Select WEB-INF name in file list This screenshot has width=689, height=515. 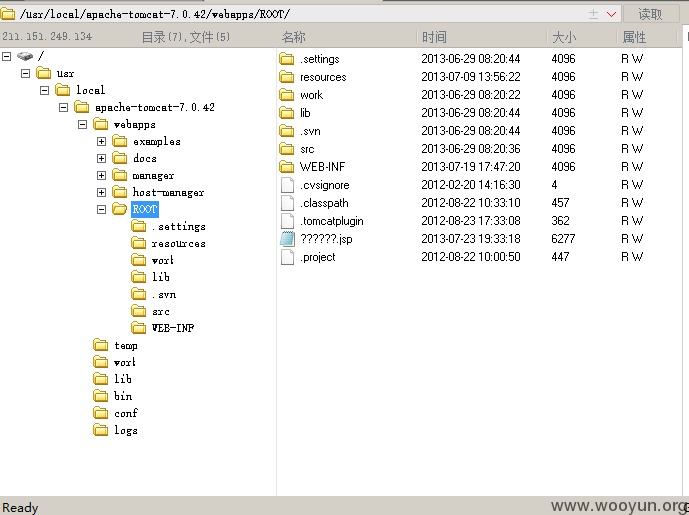tap(323, 167)
